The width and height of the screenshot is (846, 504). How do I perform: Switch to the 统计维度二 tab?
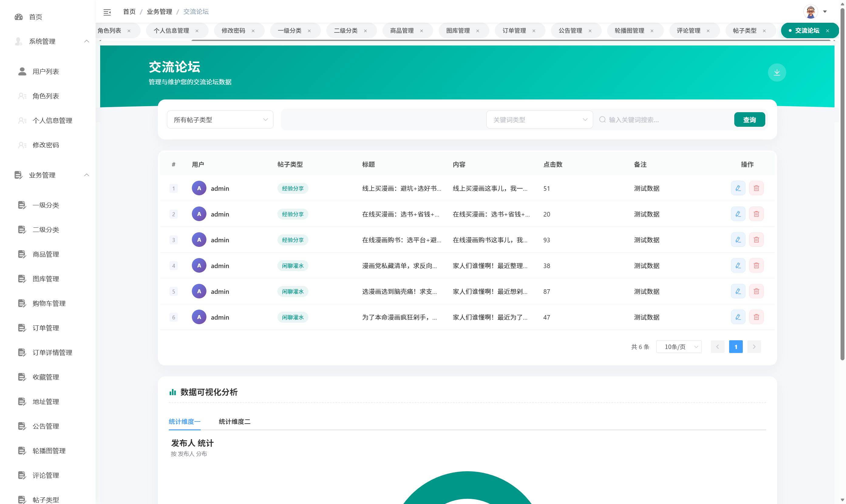click(x=234, y=422)
